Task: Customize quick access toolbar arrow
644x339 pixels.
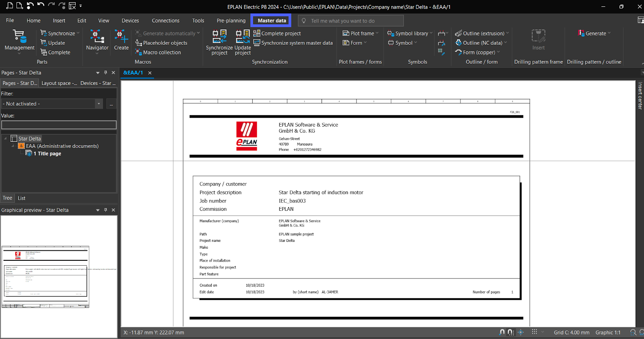Action: [81, 6]
